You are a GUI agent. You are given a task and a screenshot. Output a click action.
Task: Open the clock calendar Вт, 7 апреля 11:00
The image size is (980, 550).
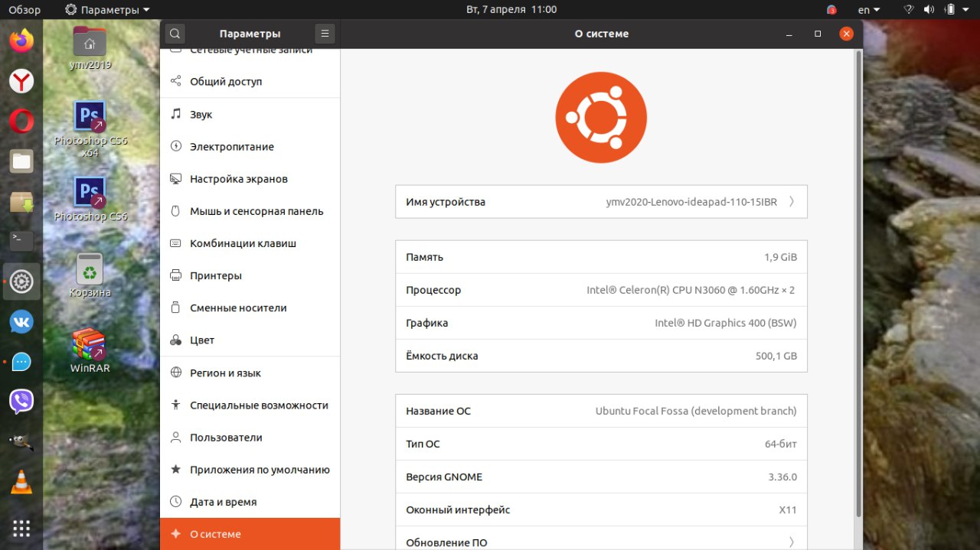[511, 10]
